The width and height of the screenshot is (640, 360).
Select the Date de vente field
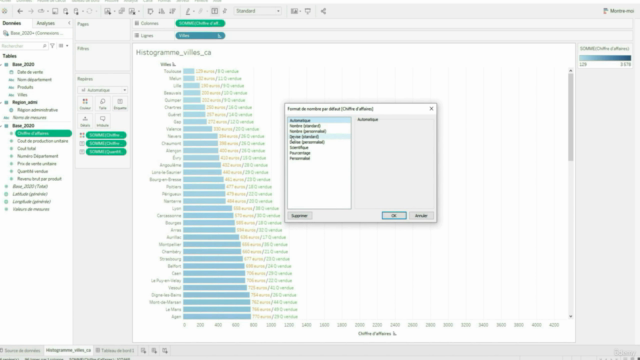pos(30,72)
